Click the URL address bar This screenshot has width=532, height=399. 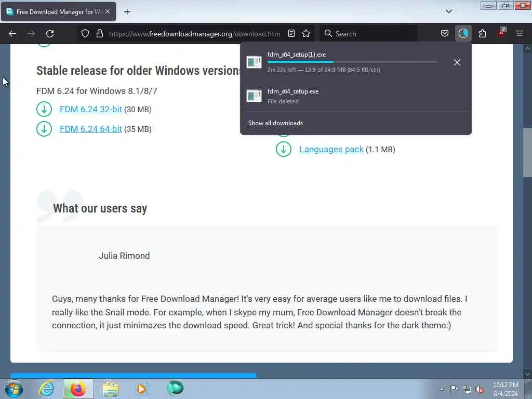[194, 34]
